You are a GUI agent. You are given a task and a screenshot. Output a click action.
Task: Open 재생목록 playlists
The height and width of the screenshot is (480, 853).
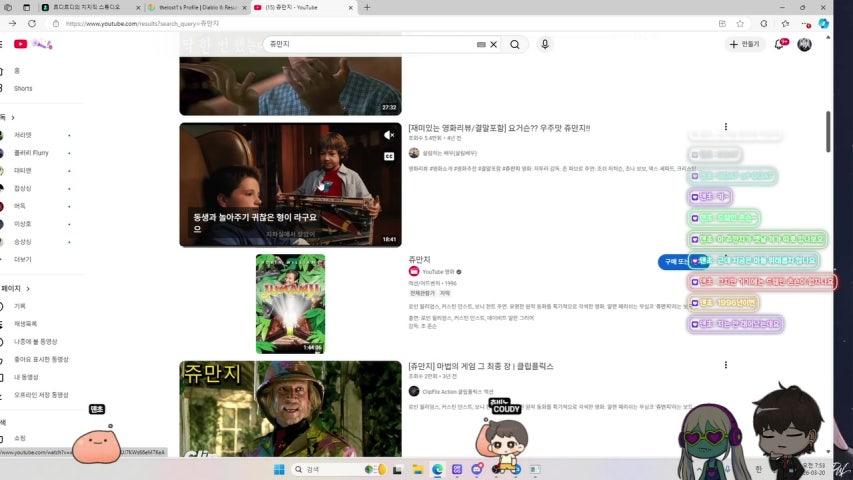pyautogui.click(x=25, y=324)
